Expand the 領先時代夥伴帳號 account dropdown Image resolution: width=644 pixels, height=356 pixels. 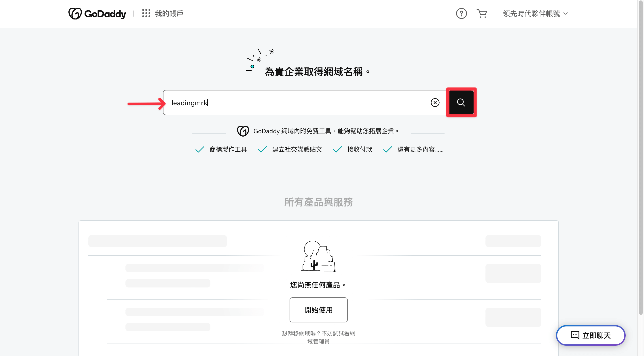pyautogui.click(x=535, y=13)
